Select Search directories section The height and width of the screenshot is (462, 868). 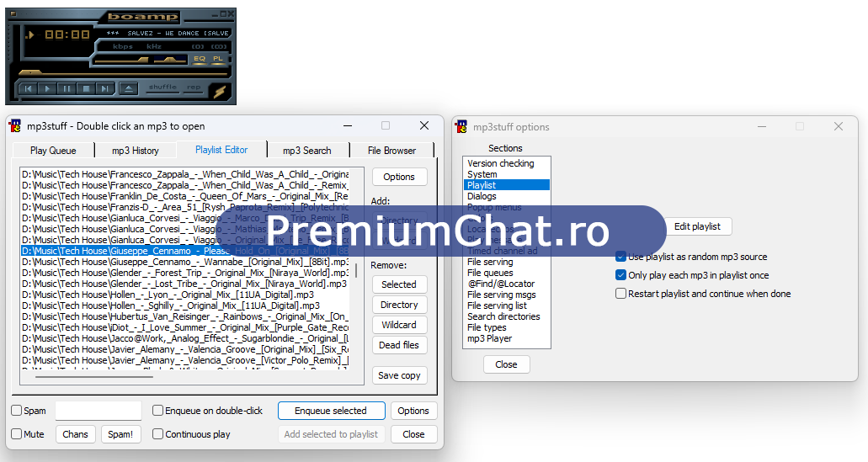tap(507, 316)
